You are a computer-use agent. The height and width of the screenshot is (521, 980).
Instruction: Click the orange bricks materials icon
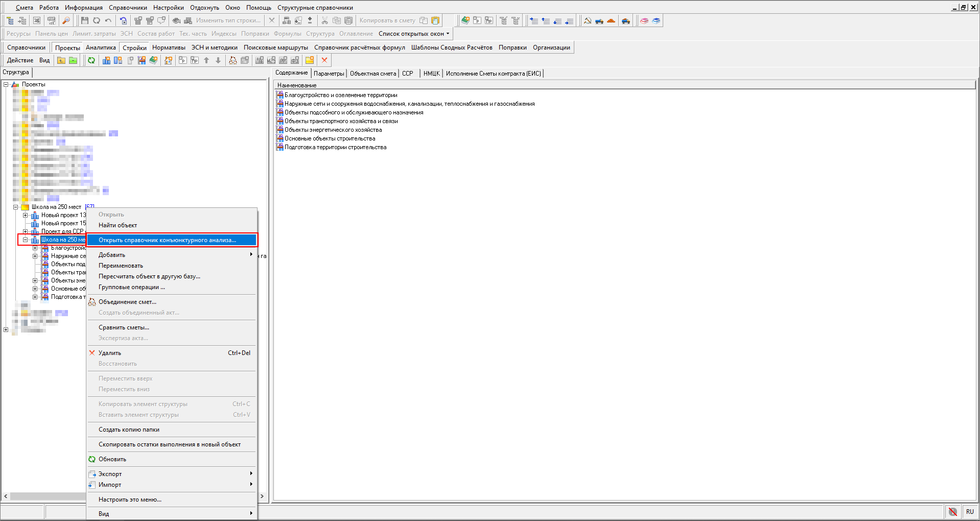pos(611,21)
